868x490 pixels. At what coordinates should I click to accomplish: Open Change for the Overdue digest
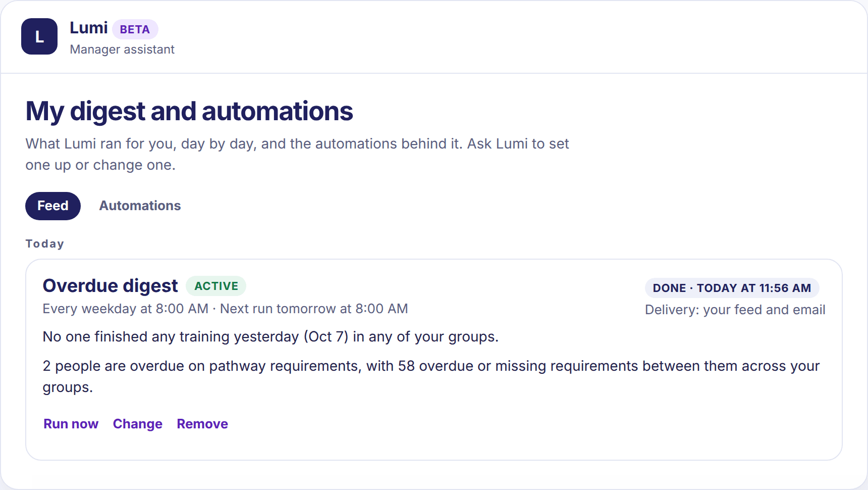coord(137,424)
